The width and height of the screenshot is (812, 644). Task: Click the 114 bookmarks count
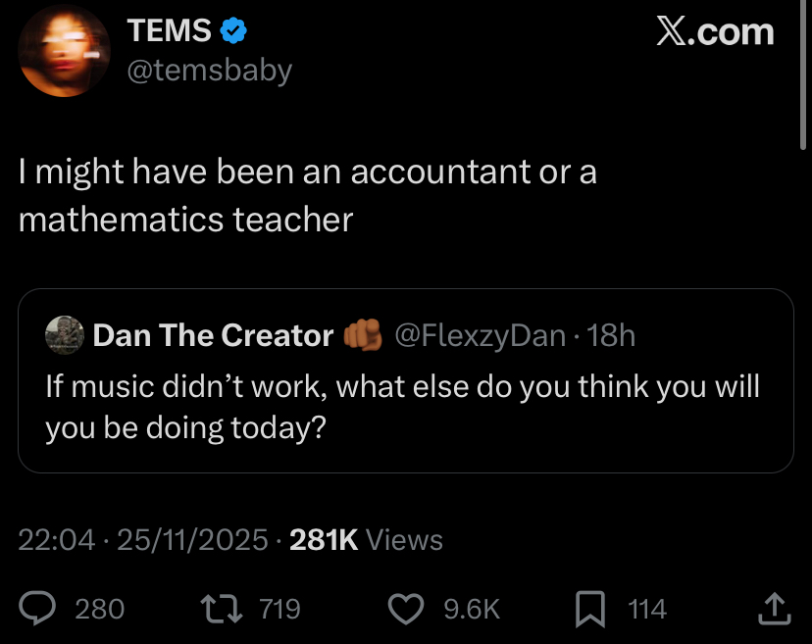coord(645,609)
